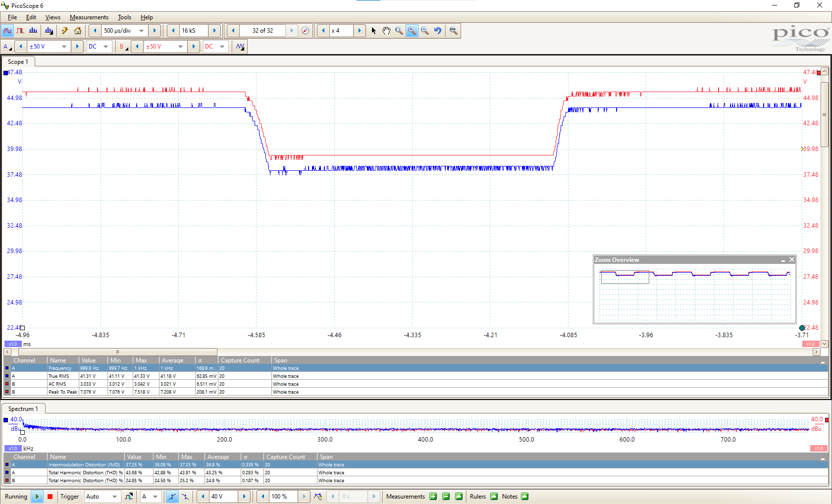The width and height of the screenshot is (832, 504).
Task: Increase the 40 V trigger threshold
Action: (244, 497)
